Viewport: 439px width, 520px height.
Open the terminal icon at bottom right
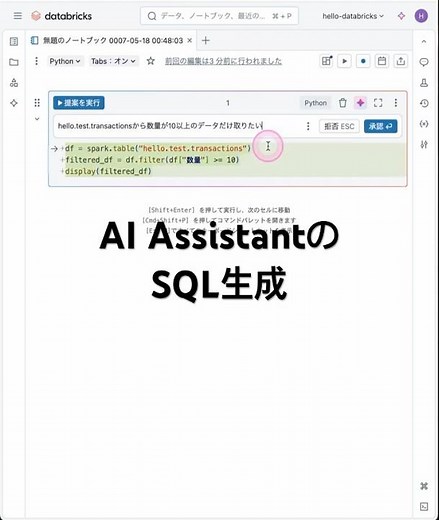coord(424,507)
